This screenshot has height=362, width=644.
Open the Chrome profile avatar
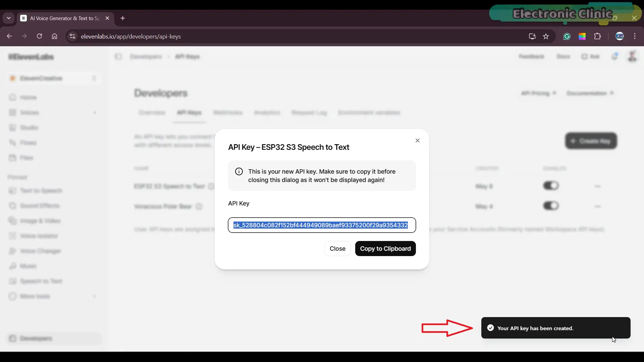point(620,36)
